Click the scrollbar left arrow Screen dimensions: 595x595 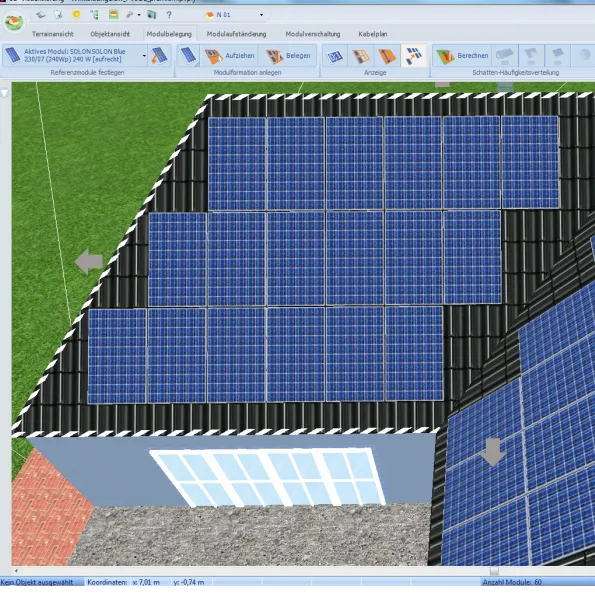(16, 571)
